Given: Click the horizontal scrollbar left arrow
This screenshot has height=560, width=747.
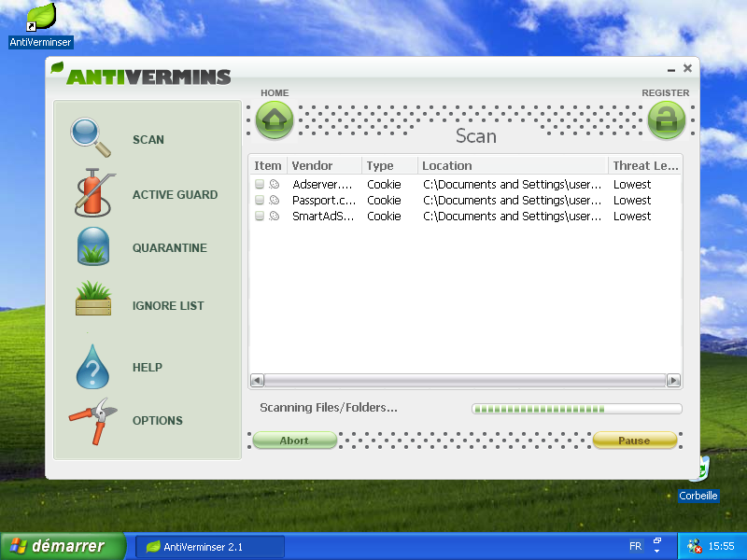Looking at the screenshot, I should tap(258, 381).
